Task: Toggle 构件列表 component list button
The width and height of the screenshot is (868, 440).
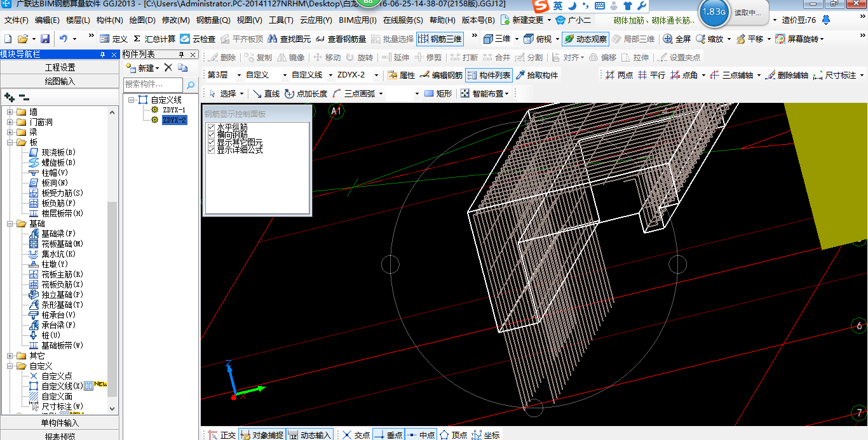Action: point(489,75)
